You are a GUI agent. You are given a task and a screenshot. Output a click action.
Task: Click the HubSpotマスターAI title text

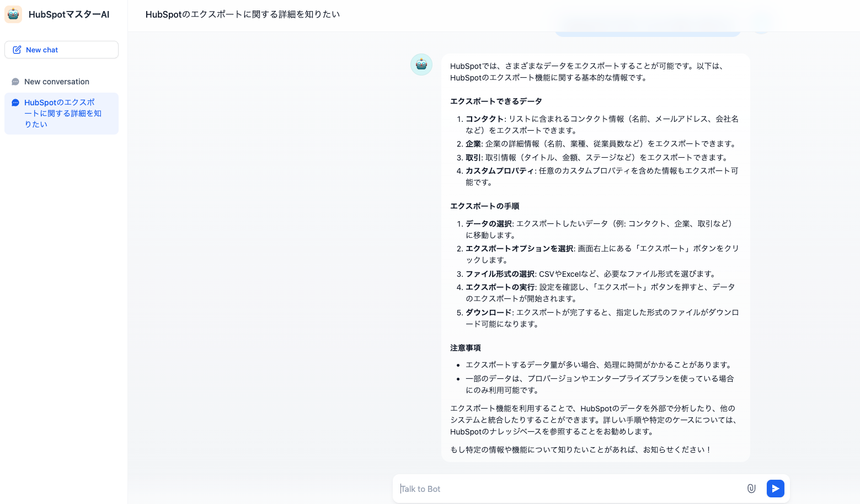(x=69, y=14)
